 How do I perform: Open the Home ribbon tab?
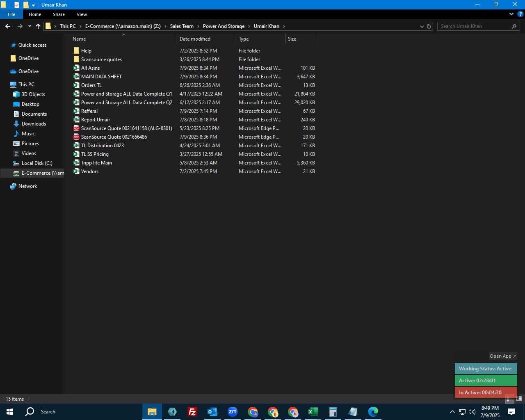pyautogui.click(x=35, y=14)
